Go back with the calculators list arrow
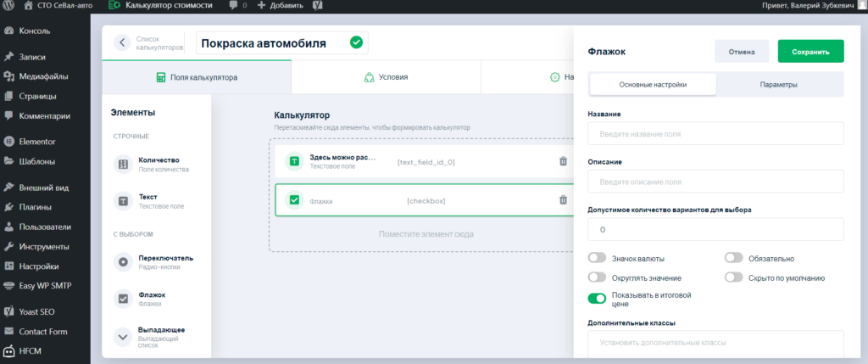The height and width of the screenshot is (364, 868). coord(121,42)
